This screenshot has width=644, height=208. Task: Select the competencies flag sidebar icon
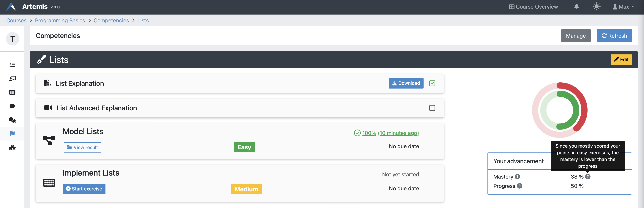pos(12,133)
